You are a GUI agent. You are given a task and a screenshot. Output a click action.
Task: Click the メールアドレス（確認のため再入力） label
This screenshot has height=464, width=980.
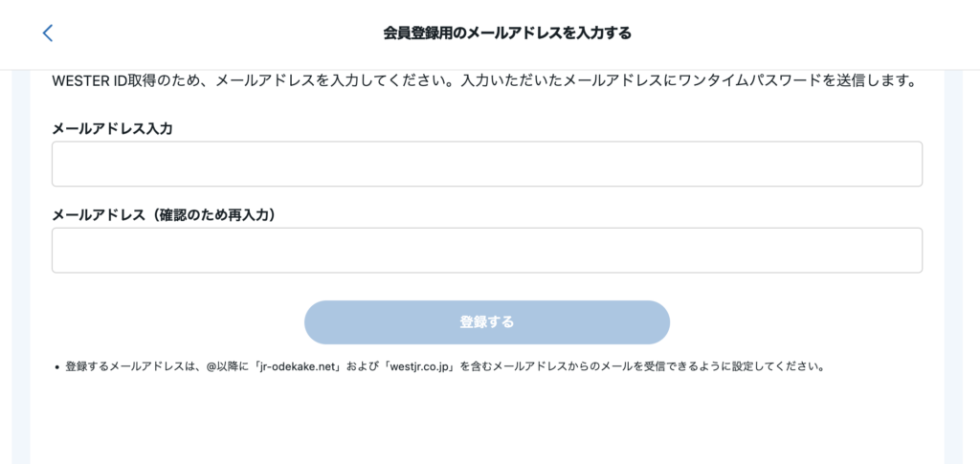click(165, 215)
